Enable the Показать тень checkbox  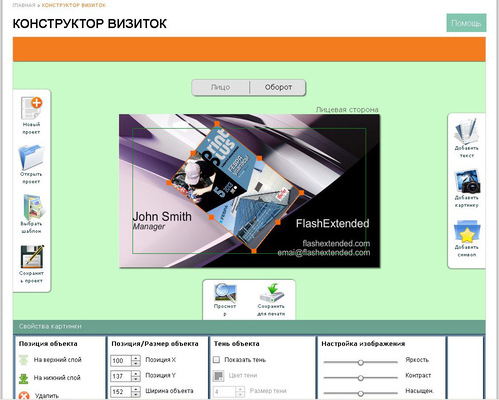click(216, 360)
